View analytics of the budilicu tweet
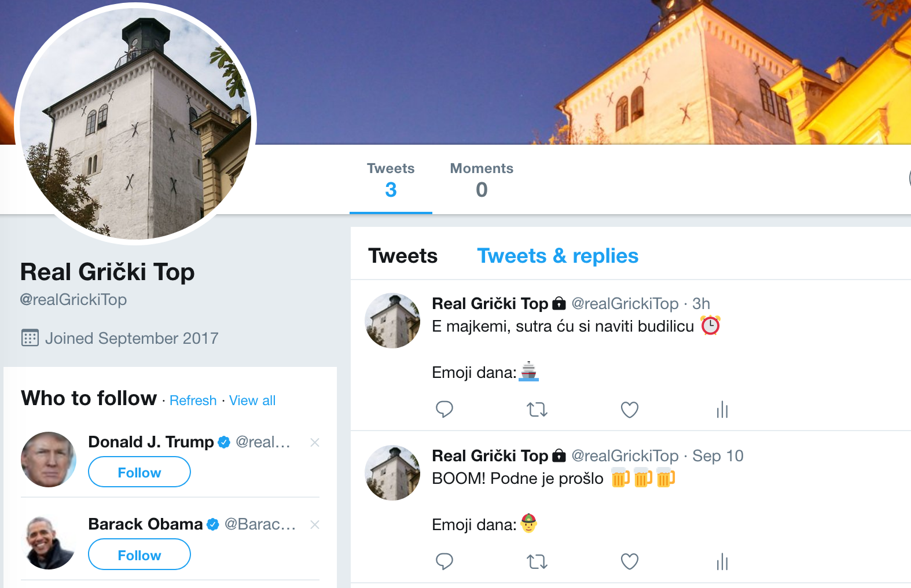The image size is (911, 588). (x=722, y=410)
